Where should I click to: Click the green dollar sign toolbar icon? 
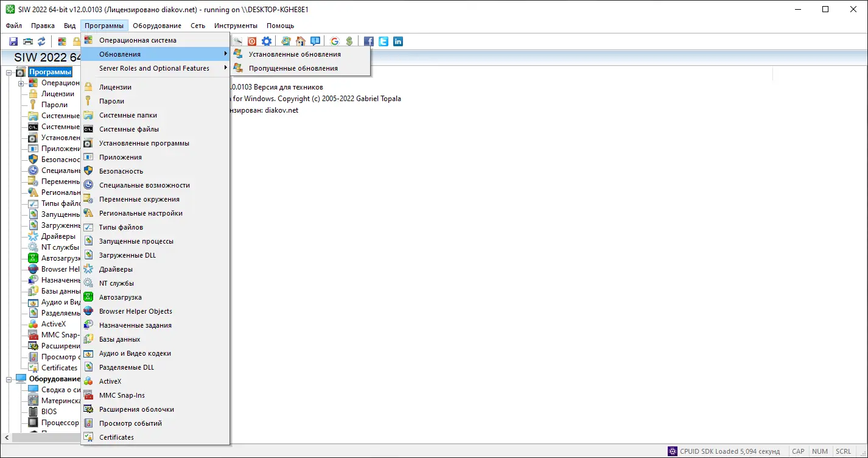(349, 41)
